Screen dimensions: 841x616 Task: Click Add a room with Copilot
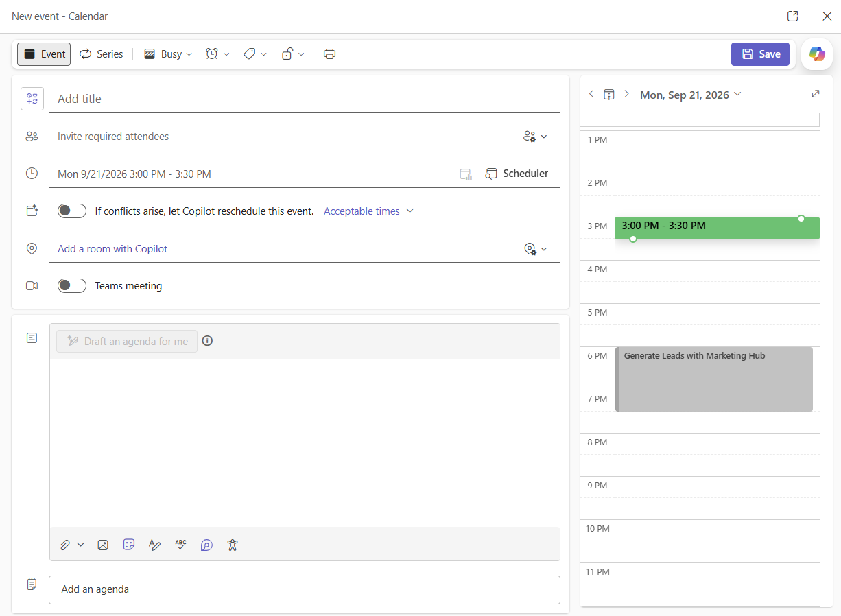click(x=112, y=249)
